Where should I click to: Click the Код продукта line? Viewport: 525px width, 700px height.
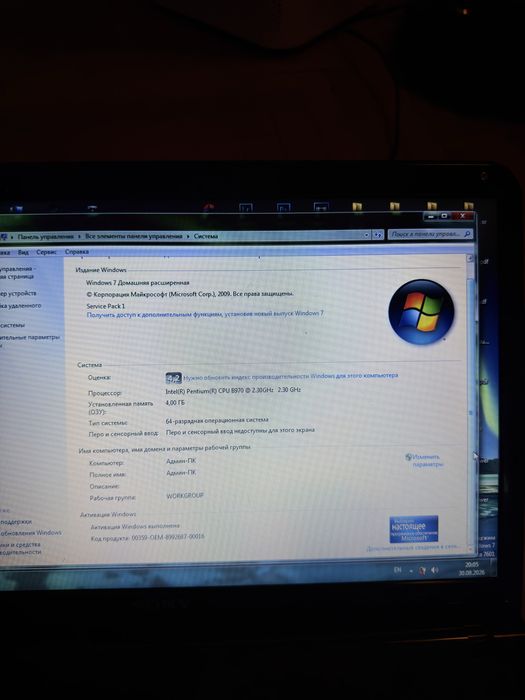pyautogui.click(x=147, y=538)
